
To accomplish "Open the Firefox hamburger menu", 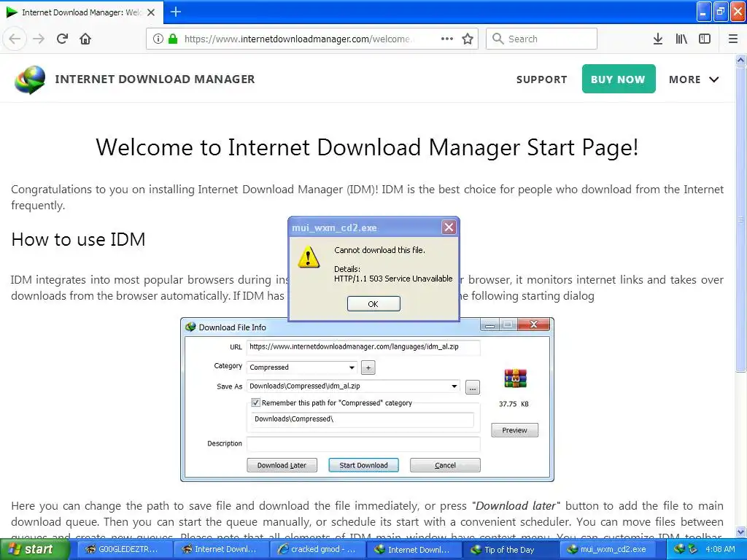I will [733, 39].
